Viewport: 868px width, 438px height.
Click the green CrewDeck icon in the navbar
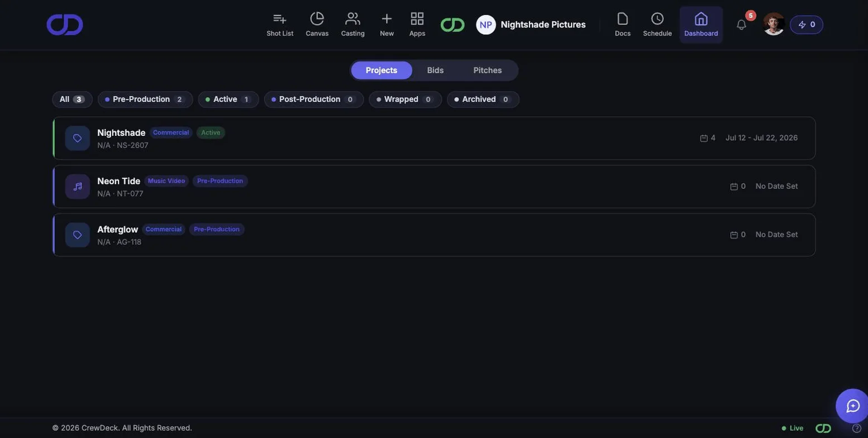tap(452, 25)
